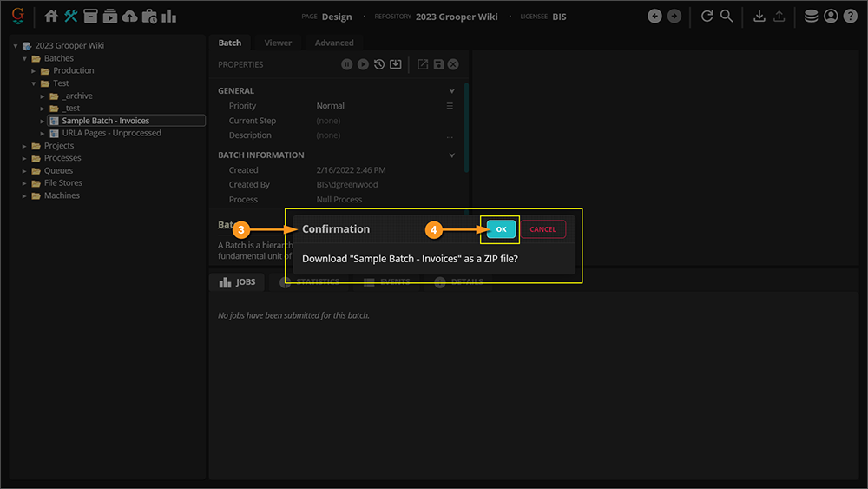868x489 pixels.
Task: Open the Home page icon
Action: tap(51, 16)
